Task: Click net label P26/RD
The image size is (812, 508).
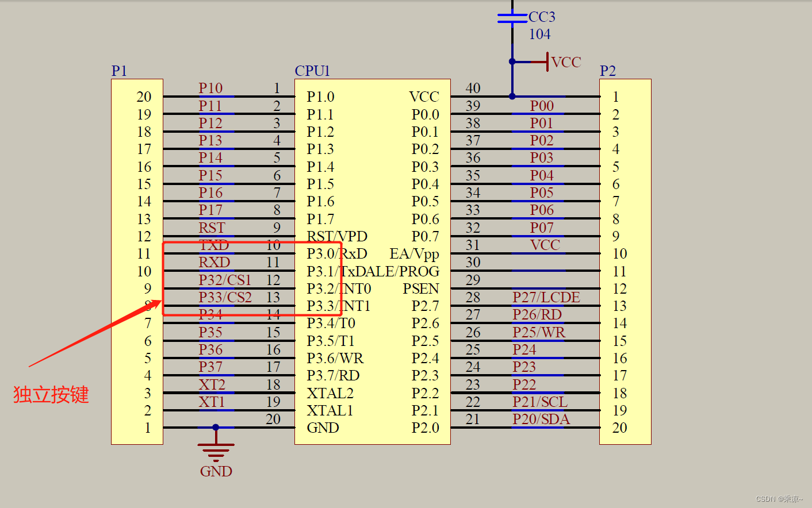Action: click(537, 314)
